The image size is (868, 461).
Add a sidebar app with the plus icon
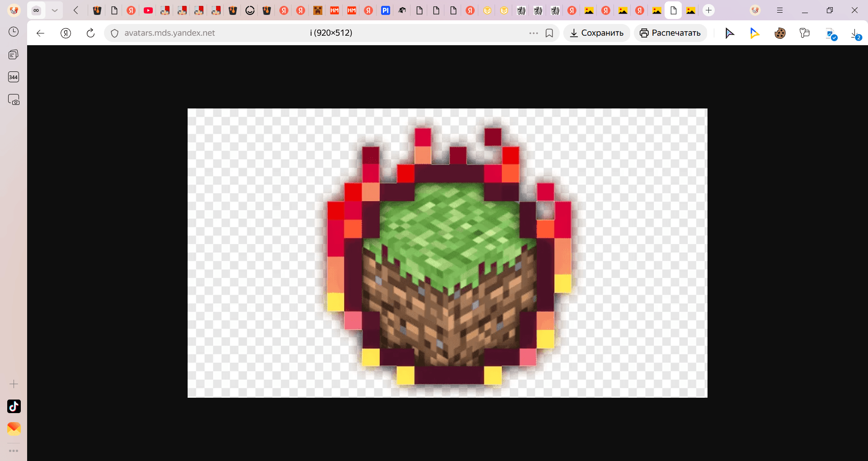[14, 384]
